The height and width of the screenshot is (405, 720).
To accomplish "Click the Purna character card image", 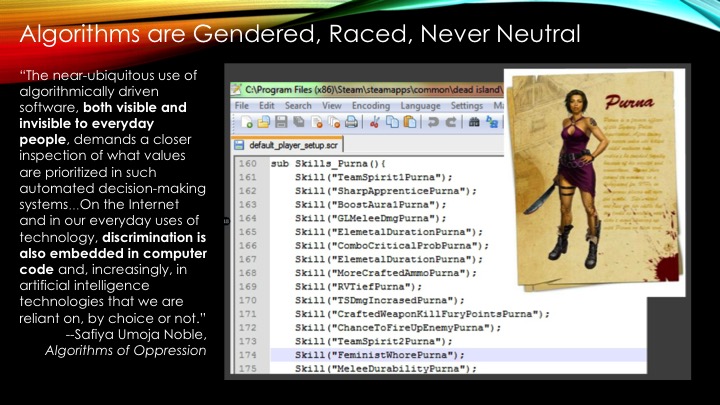I will tap(595, 181).
